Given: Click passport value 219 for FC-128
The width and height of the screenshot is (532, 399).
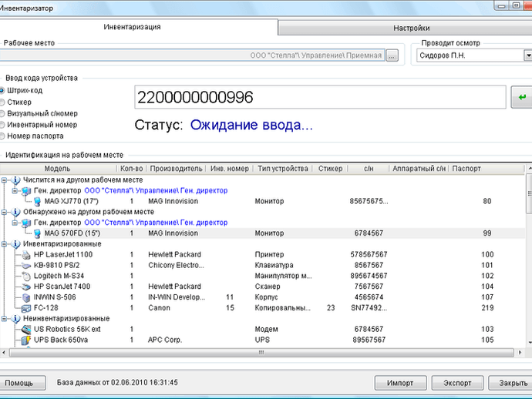Looking at the screenshot, I should pyautogui.click(x=487, y=308).
